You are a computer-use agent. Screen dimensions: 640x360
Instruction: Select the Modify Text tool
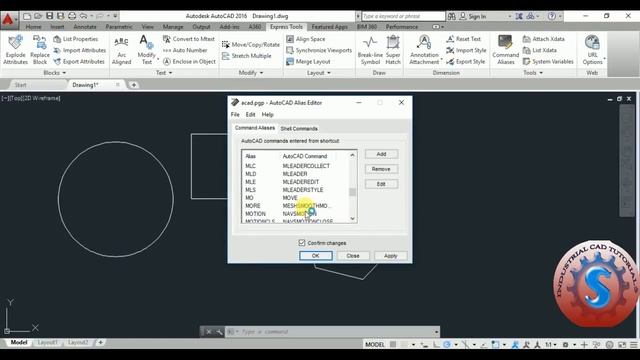click(x=147, y=50)
